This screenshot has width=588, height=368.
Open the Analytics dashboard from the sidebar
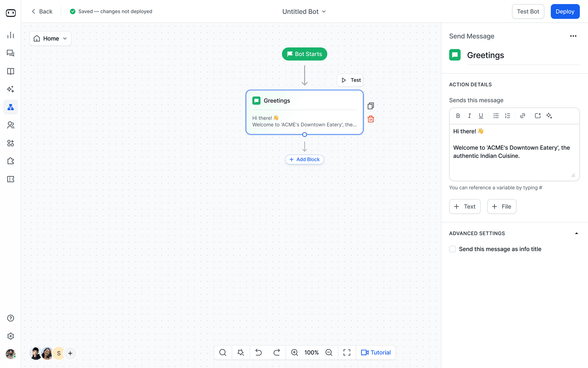(x=10, y=35)
